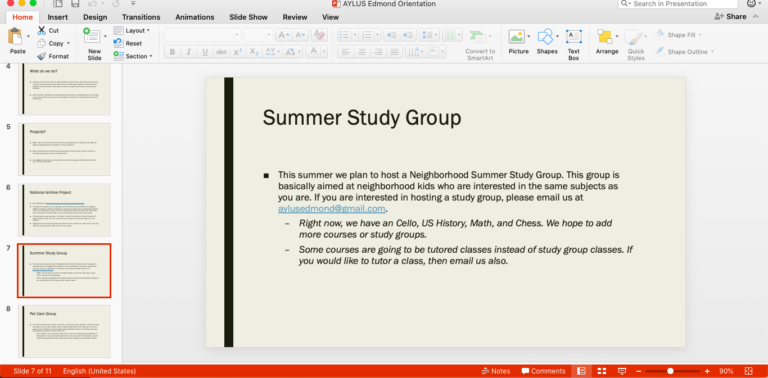Click the Share button
Viewport: 768px width, 378px height.
click(730, 17)
